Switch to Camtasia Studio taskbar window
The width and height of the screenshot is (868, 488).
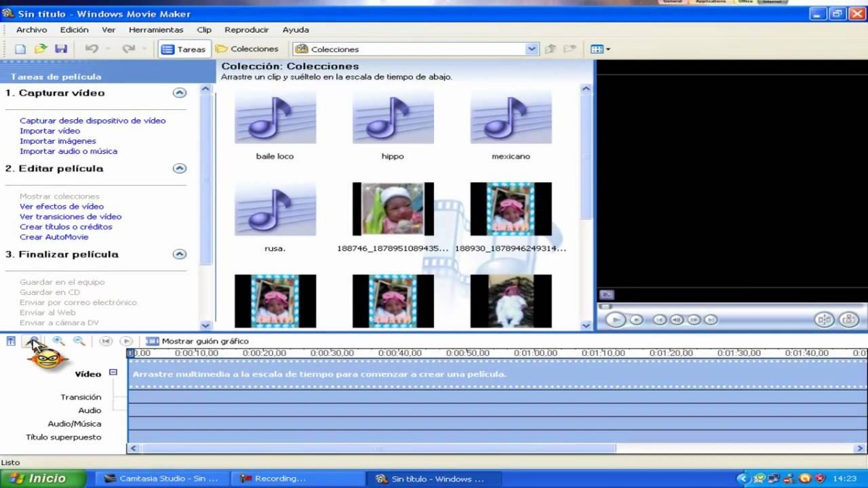point(163,479)
